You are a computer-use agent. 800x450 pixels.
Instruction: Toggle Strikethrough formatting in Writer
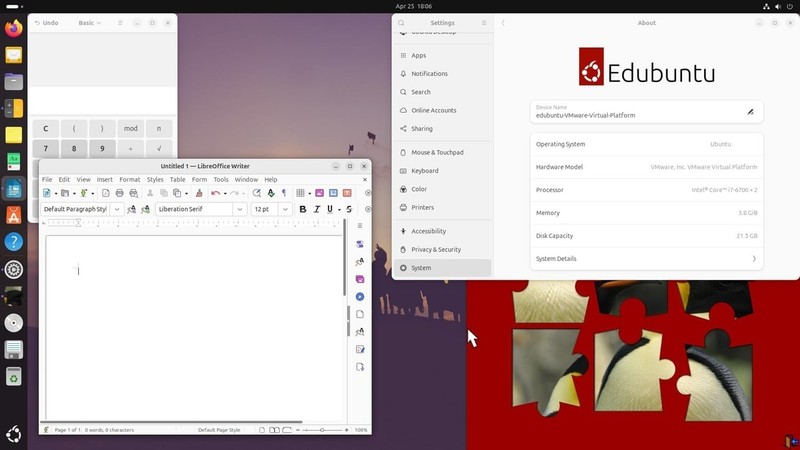tap(349, 209)
